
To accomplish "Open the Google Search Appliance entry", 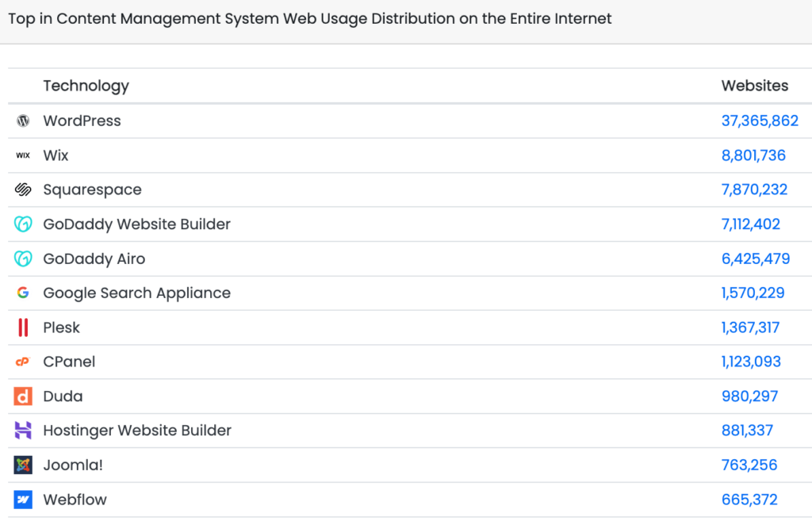I will pyautogui.click(x=136, y=293).
